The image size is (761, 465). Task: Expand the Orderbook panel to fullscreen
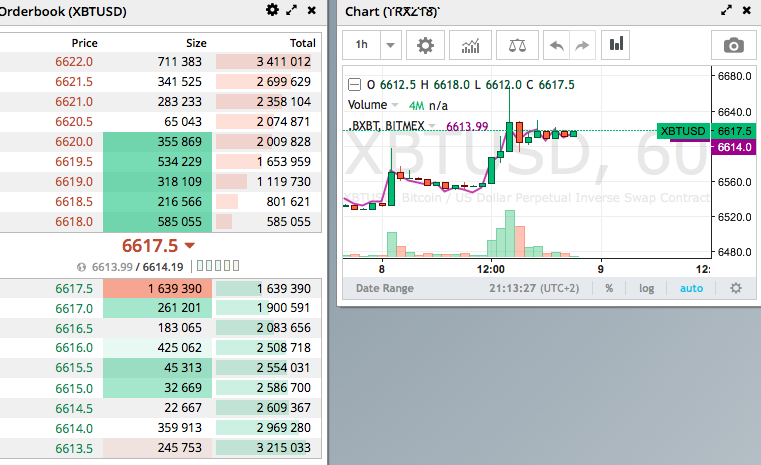point(292,10)
